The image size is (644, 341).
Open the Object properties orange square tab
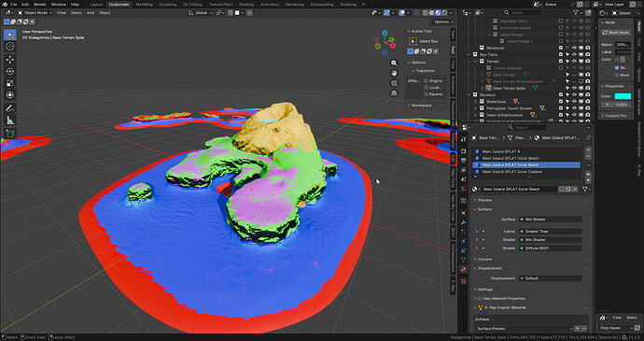pos(464,213)
